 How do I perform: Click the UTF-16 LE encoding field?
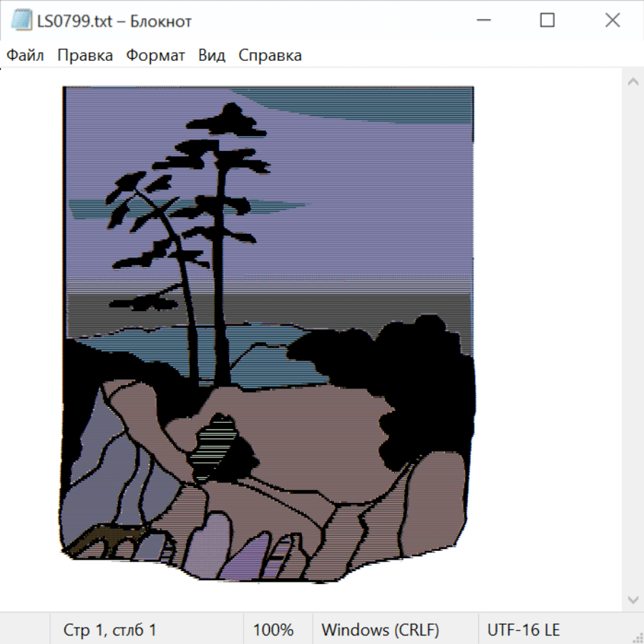pos(523,630)
